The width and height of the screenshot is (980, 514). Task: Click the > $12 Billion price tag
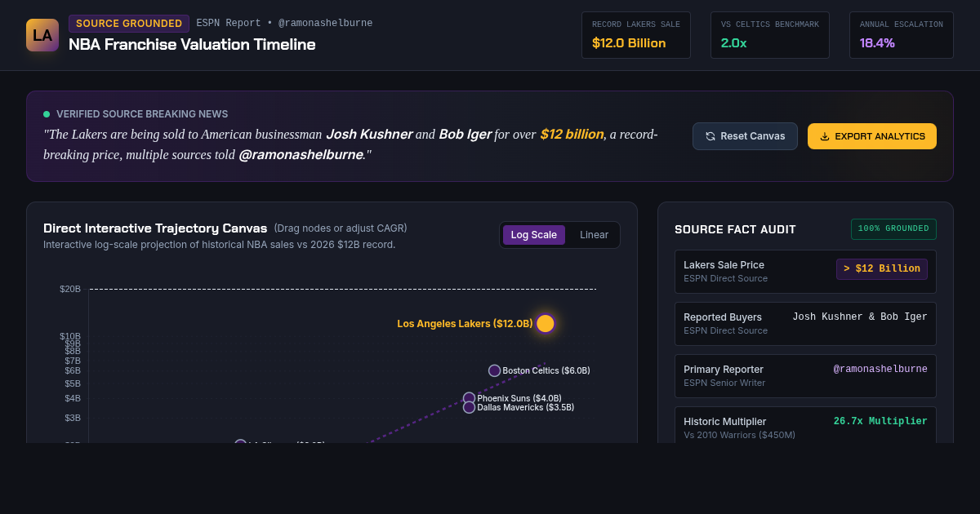coord(882,269)
